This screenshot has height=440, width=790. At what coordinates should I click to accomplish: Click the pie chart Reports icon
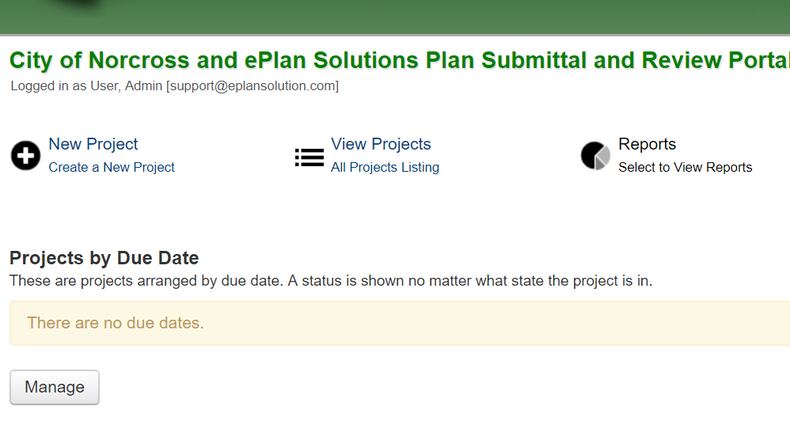tap(595, 156)
